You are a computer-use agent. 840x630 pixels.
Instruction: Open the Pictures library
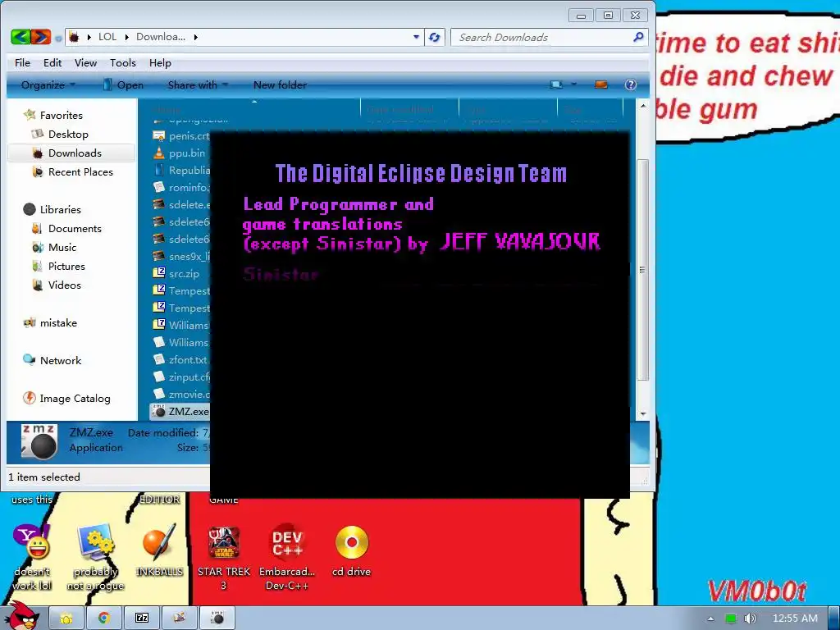[66, 267]
